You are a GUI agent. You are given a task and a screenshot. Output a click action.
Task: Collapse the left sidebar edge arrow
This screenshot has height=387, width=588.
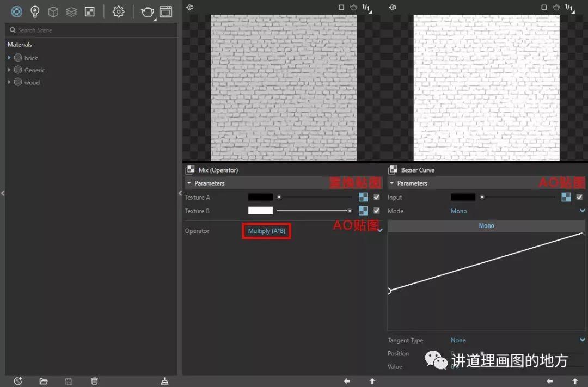[3, 193]
